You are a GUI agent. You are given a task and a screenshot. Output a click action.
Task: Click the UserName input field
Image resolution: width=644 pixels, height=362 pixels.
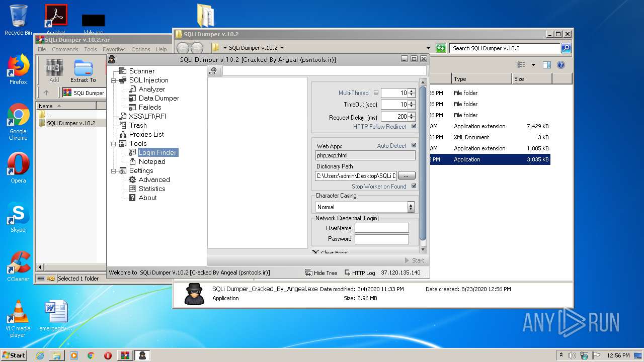(382, 228)
